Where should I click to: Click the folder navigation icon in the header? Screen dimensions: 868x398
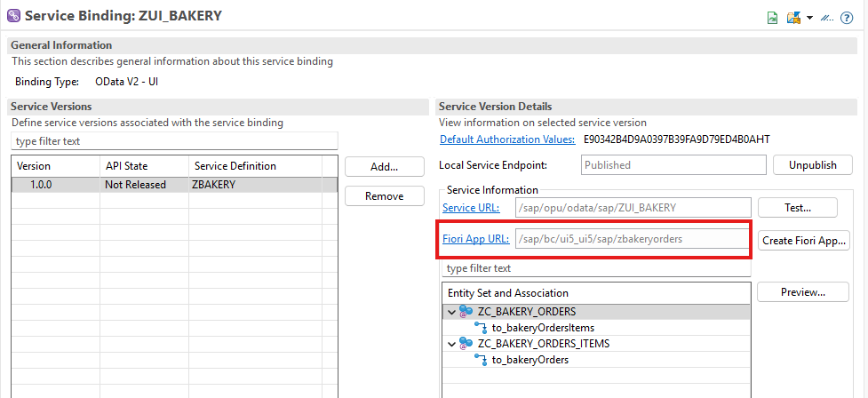793,18
